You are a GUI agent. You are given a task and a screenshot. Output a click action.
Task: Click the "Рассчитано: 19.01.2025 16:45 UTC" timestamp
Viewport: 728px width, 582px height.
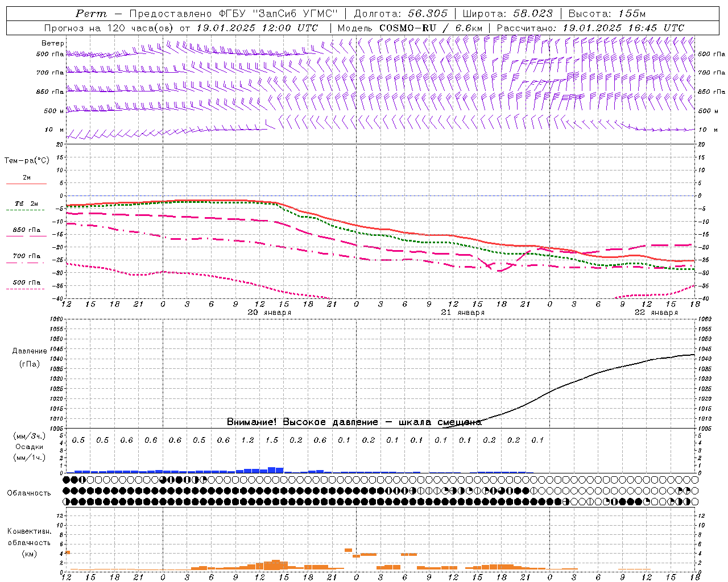(x=590, y=28)
